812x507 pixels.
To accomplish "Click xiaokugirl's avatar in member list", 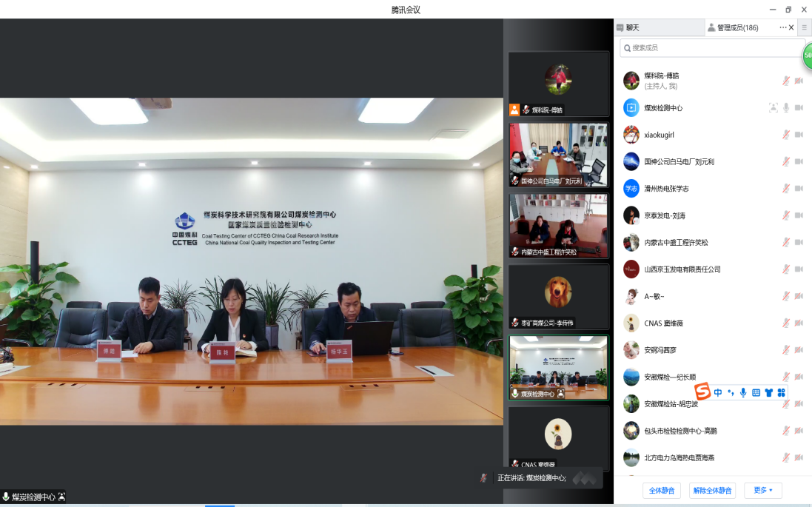I will tap(631, 135).
